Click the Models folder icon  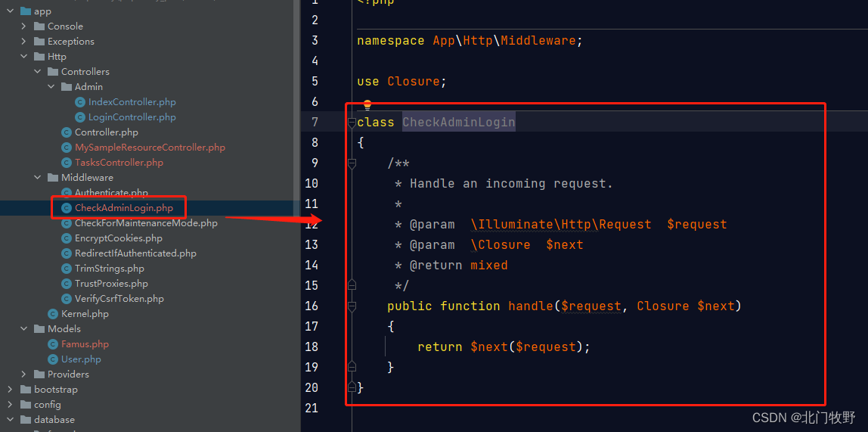point(39,328)
